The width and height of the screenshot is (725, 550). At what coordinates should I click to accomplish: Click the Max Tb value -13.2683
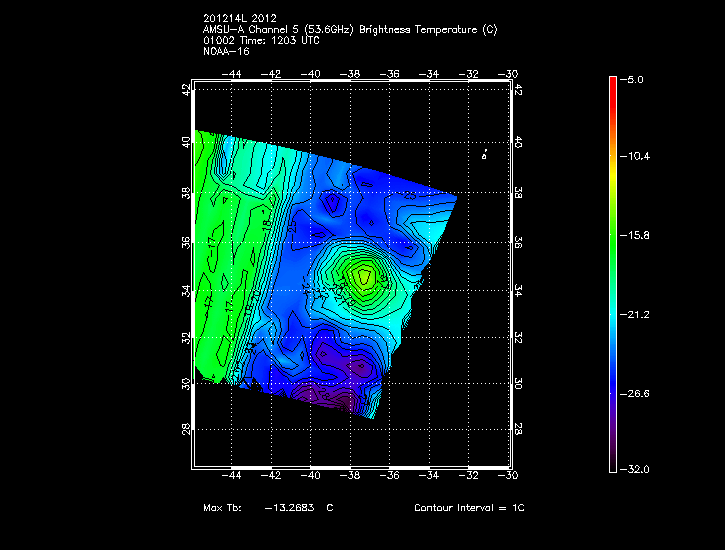tap(289, 508)
